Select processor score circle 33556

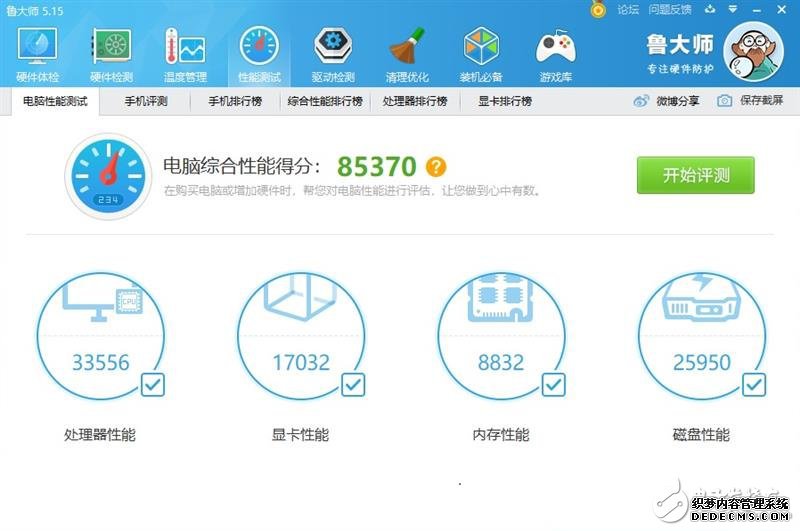pos(101,336)
